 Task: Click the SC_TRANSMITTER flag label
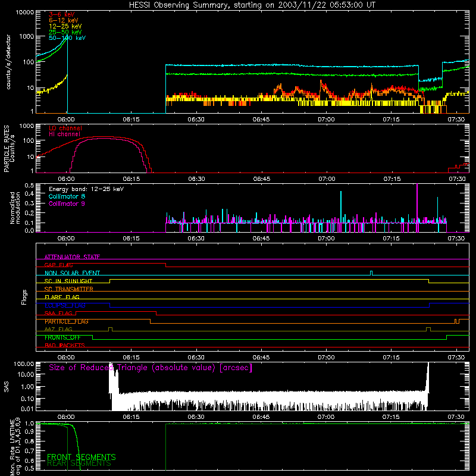point(69,289)
